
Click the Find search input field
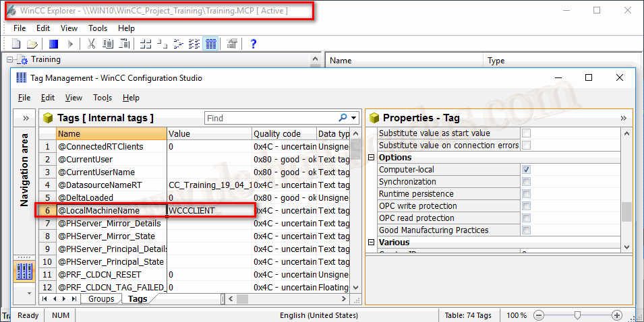pyautogui.click(x=270, y=118)
